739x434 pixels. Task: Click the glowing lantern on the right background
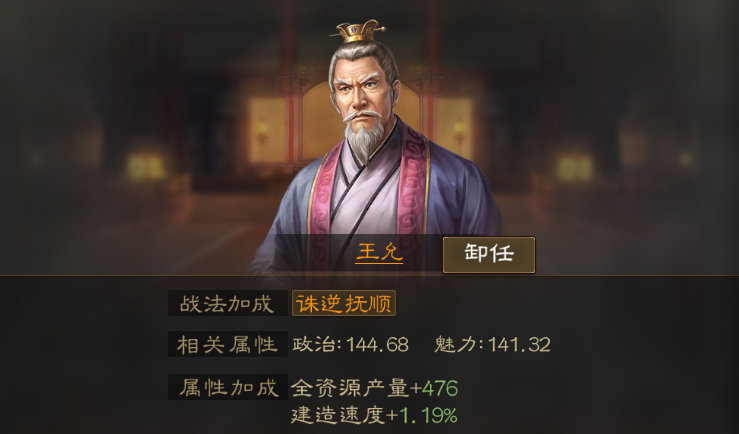(x=574, y=167)
